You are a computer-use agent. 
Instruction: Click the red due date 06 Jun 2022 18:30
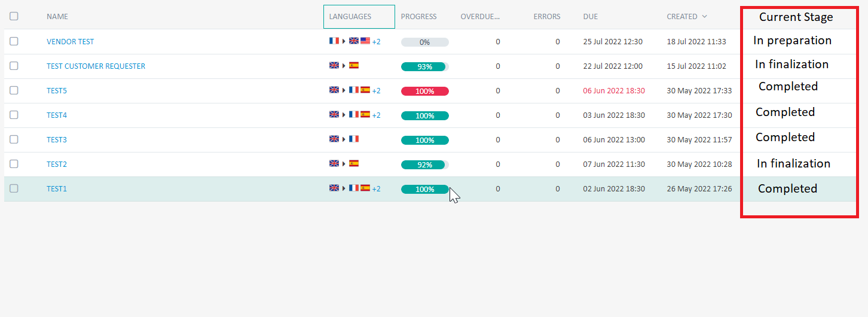tap(614, 91)
